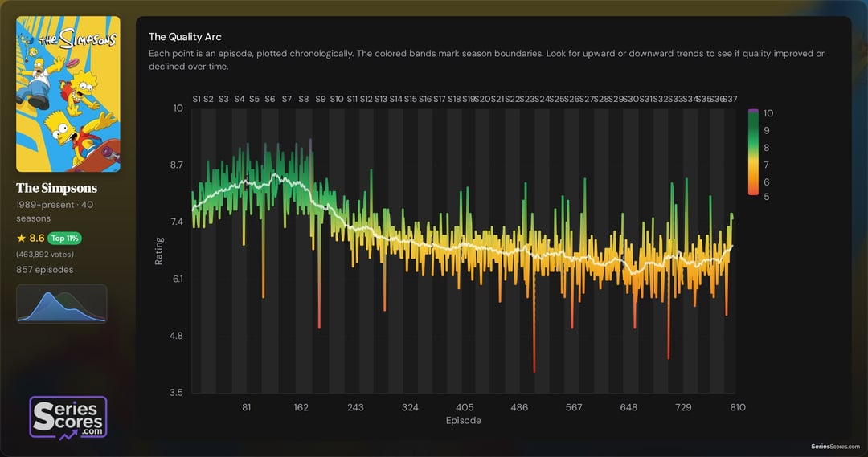Click The Simpsons title text
Image resolution: width=868 pixels, height=457 pixels.
coord(56,188)
